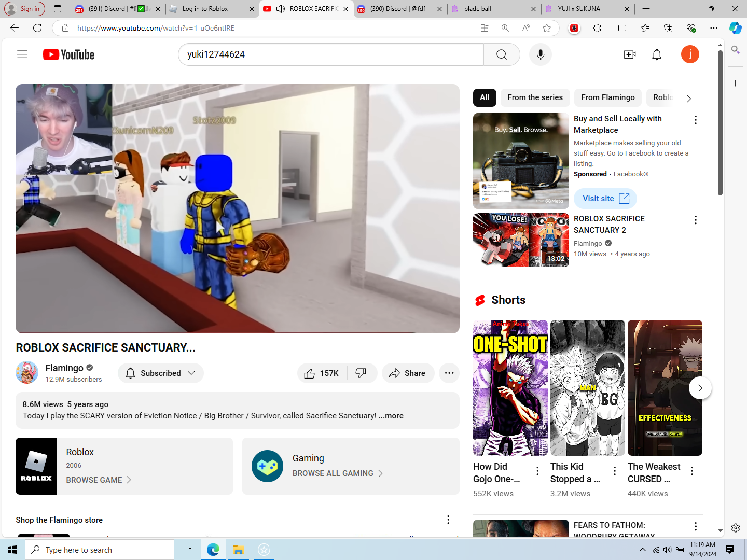Screen dimensions: 747x560
Task: Open Edge extensions puzzle icon
Action: click(598, 28)
